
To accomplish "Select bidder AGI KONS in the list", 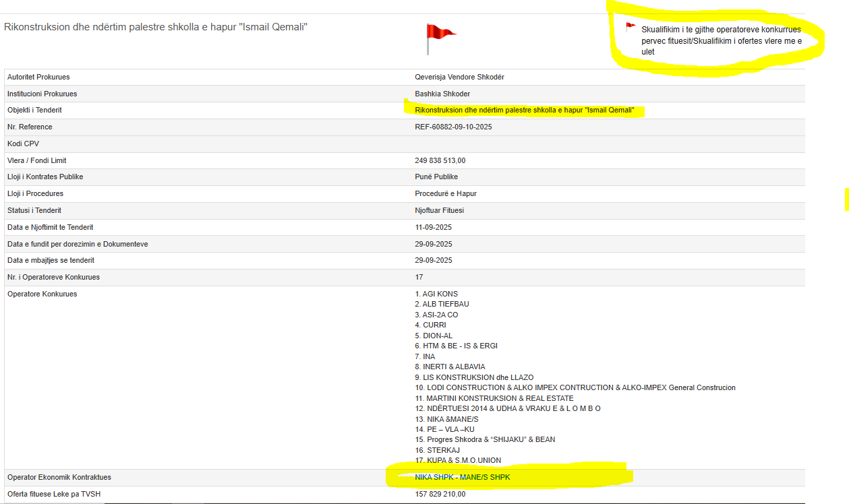I will [x=440, y=294].
